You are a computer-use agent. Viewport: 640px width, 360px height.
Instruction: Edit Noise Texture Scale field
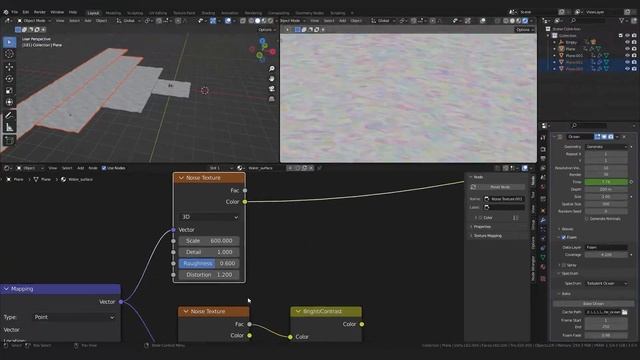[x=209, y=241]
